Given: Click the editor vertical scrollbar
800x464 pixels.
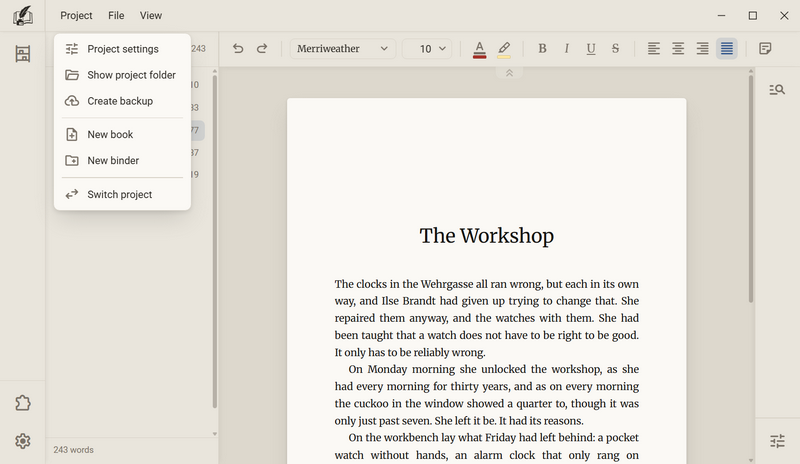Looking at the screenshot, I should click(751, 189).
